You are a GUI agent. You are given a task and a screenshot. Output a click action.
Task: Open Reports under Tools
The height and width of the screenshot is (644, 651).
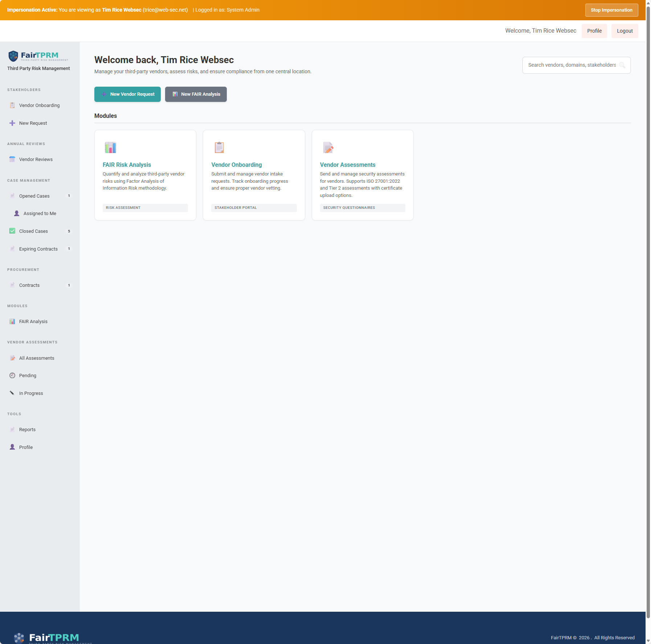pos(27,429)
